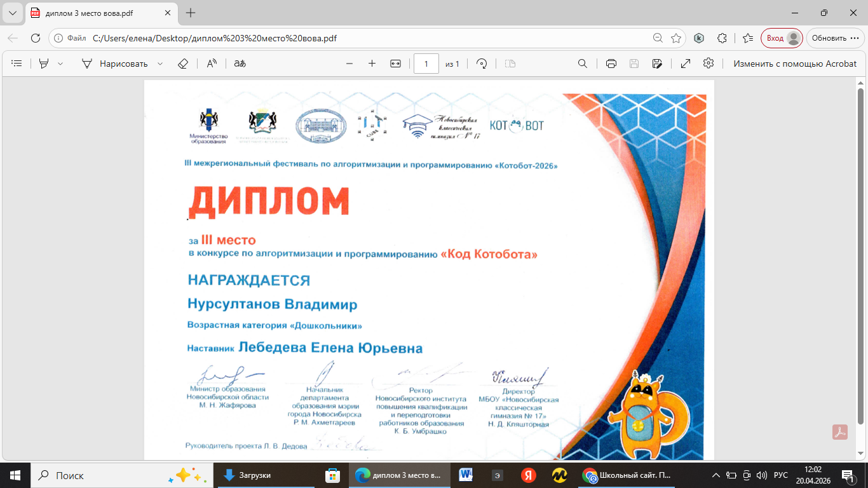Open the PDF search tool
The height and width of the screenshot is (488, 868).
click(x=582, y=64)
